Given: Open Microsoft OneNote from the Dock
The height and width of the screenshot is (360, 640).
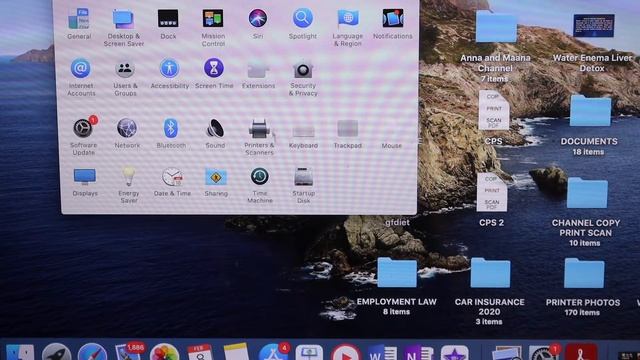Looking at the screenshot, I should [x=418, y=353].
